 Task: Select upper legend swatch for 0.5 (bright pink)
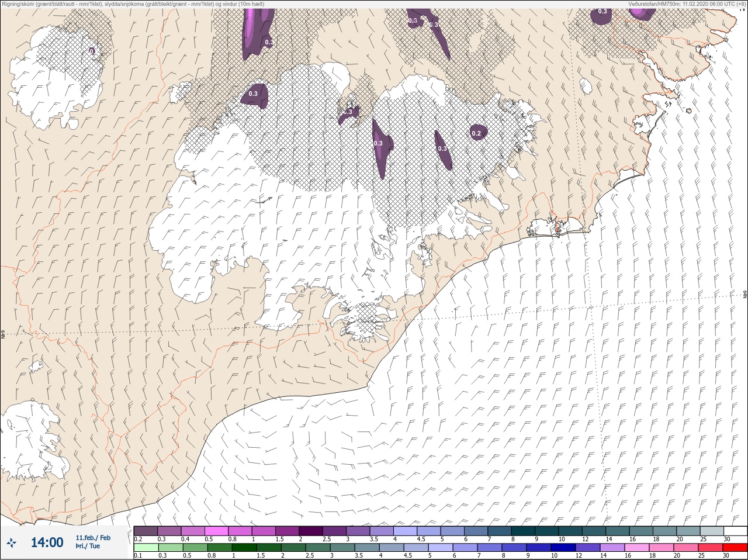[216, 531]
